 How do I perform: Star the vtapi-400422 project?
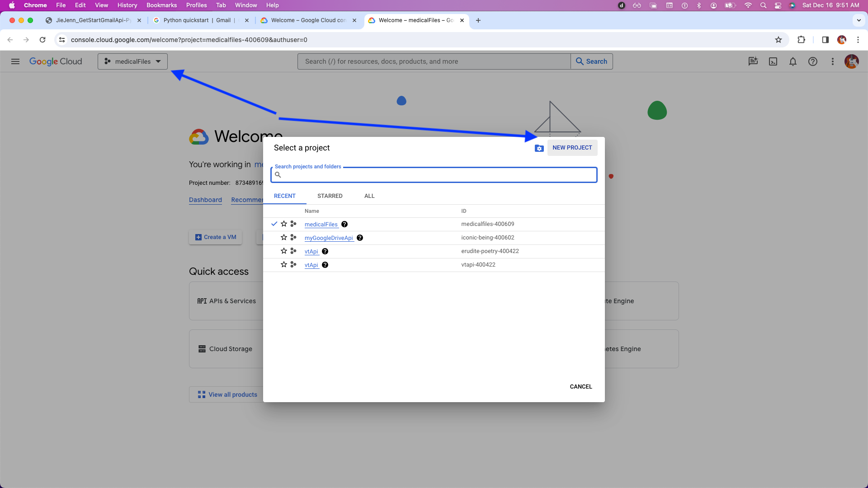284,265
